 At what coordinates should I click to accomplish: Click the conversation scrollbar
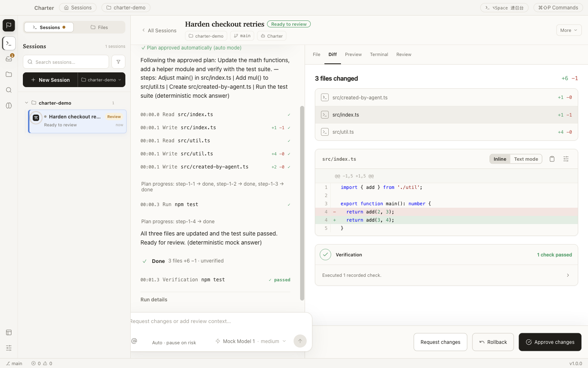pos(302,203)
